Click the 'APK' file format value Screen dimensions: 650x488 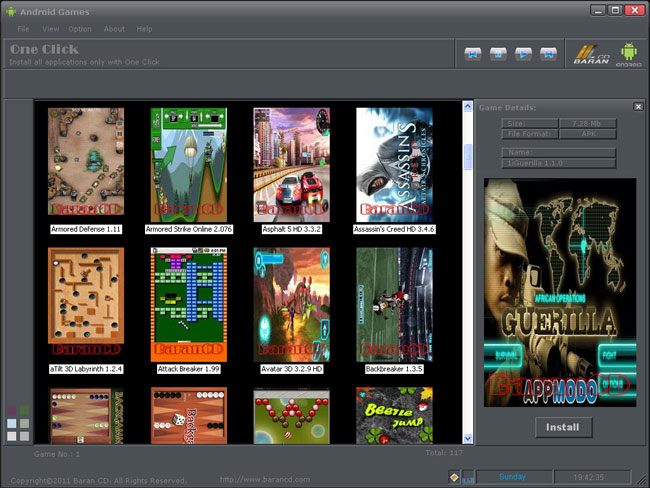(587, 134)
